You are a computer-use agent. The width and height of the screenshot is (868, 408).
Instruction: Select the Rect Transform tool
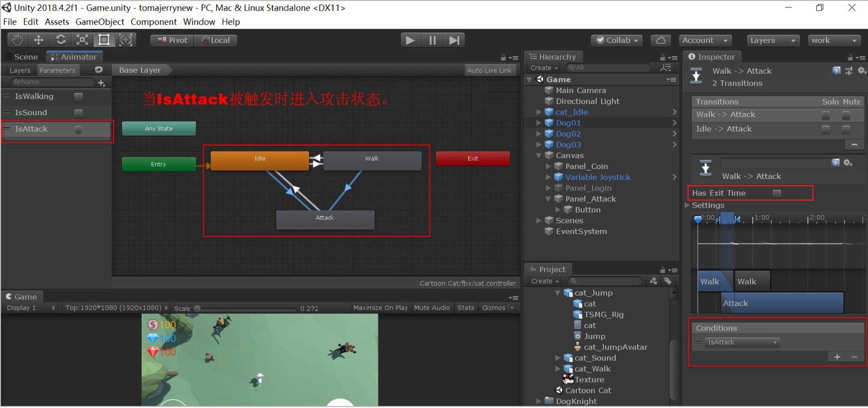coord(104,40)
